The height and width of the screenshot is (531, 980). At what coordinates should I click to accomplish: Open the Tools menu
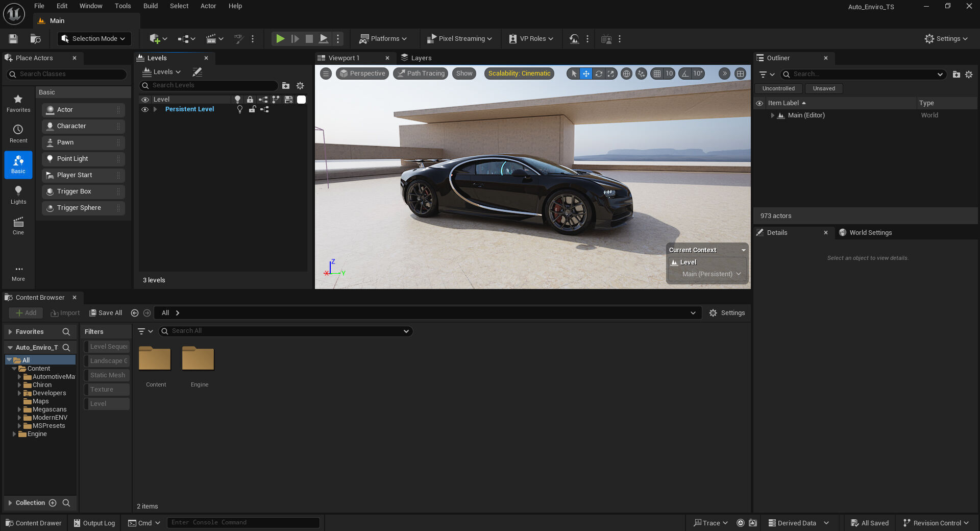tap(122, 6)
